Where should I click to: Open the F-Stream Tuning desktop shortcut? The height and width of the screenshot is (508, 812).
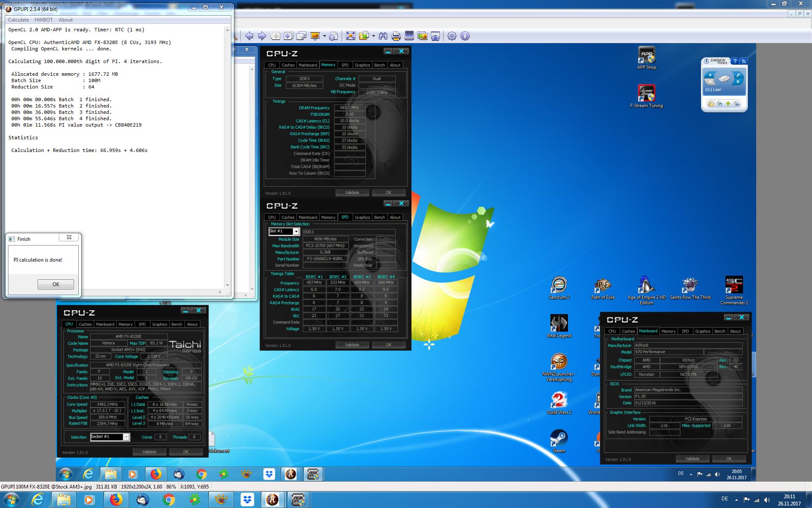click(646, 97)
